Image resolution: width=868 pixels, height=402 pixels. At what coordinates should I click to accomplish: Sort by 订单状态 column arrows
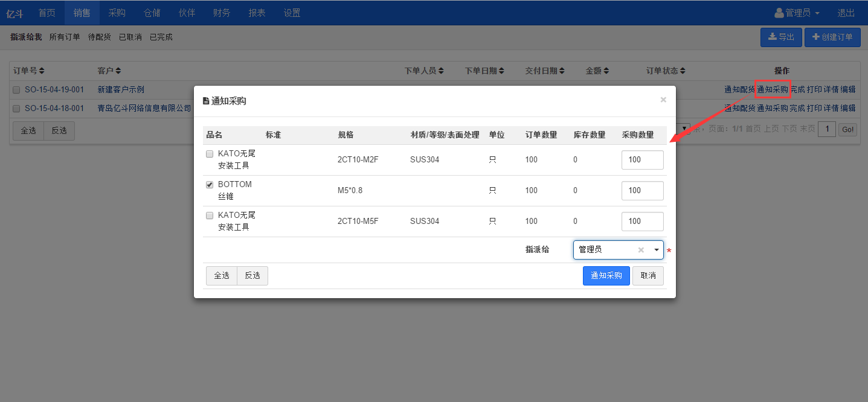(x=683, y=71)
